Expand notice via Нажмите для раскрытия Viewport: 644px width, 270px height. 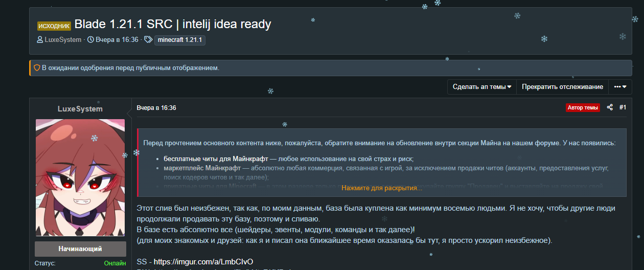point(382,188)
